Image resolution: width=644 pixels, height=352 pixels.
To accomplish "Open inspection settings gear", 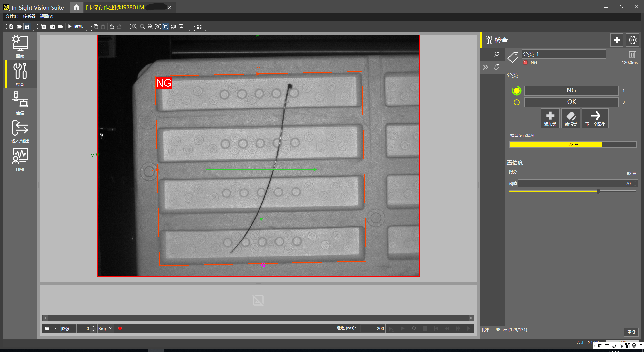I will 632,40.
